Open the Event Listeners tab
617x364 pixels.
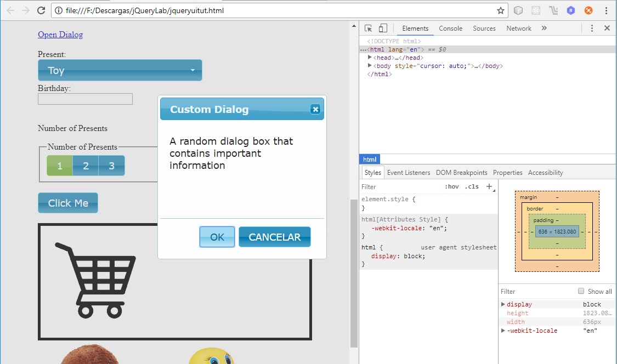point(409,172)
